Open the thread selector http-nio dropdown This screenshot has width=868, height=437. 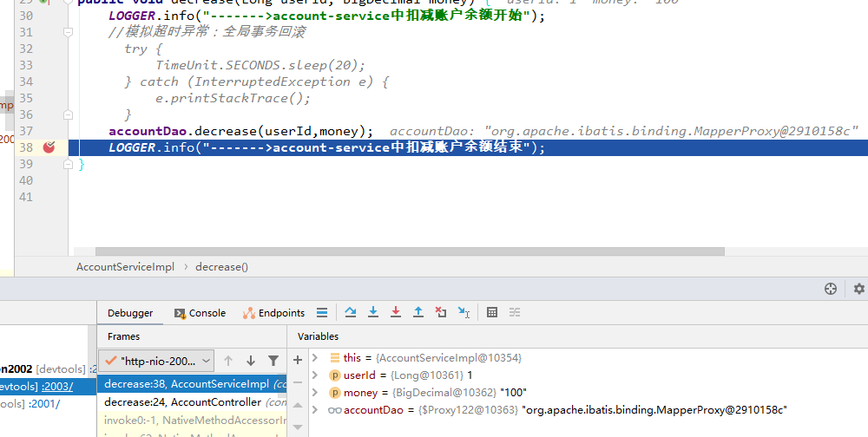click(156, 361)
